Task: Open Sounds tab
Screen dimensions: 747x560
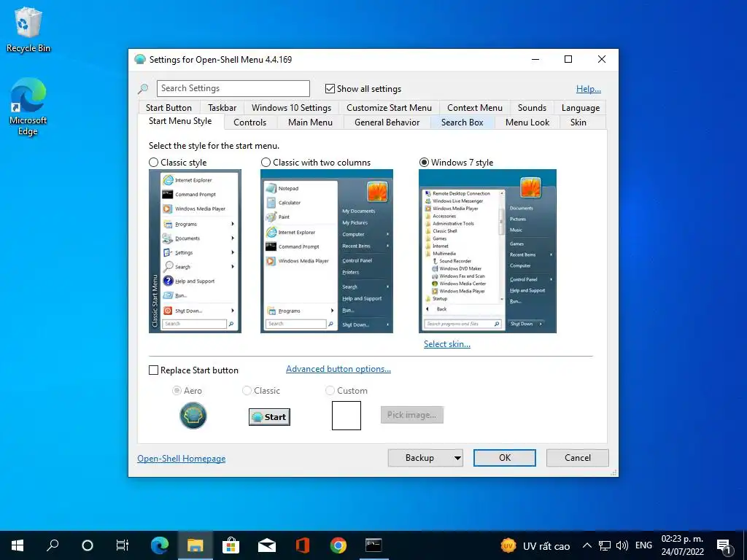Action: tap(532, 108)
